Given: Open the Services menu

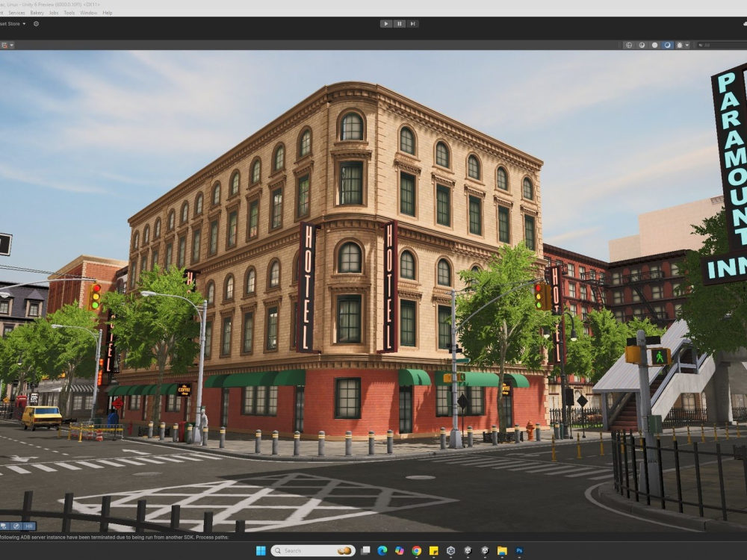Looking at the screenshot, I should point(16,13).
